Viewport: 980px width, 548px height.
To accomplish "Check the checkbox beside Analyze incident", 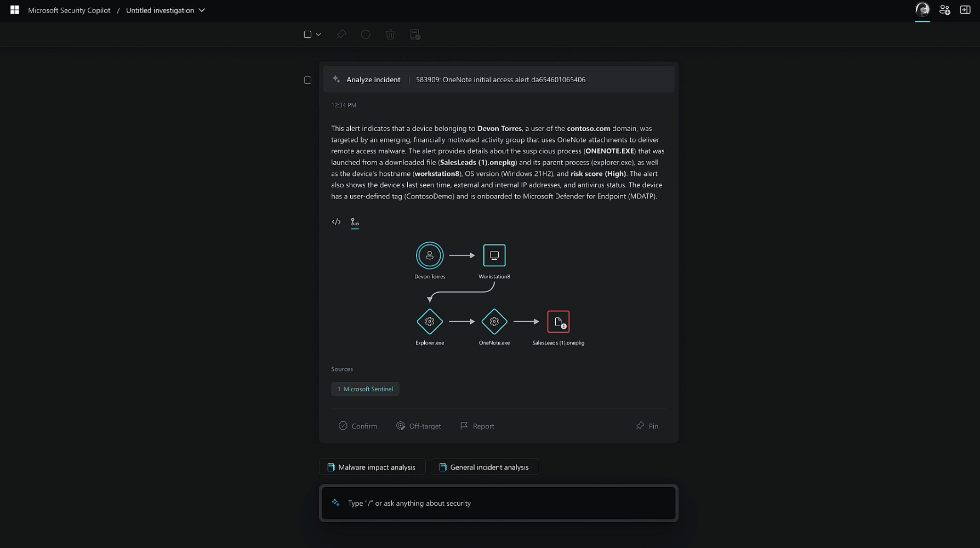I will (x=307, y=80).
